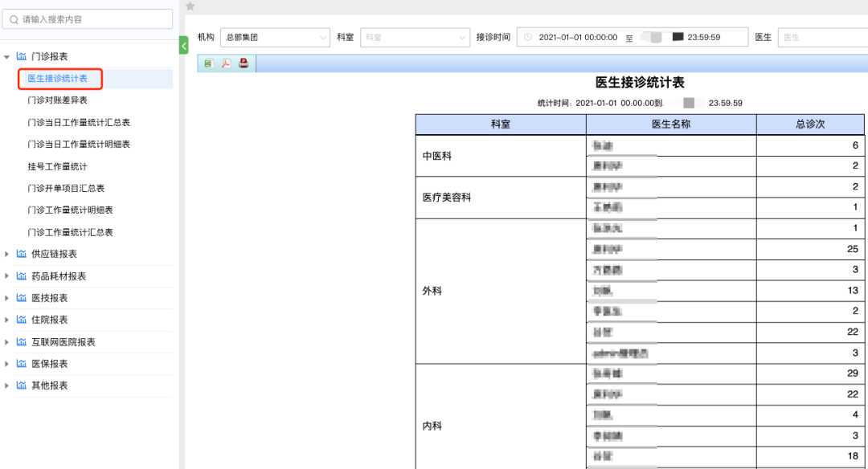This screenshot has width=868, height=469.
Task: Export the report to Excel
Action: (209, 63)
